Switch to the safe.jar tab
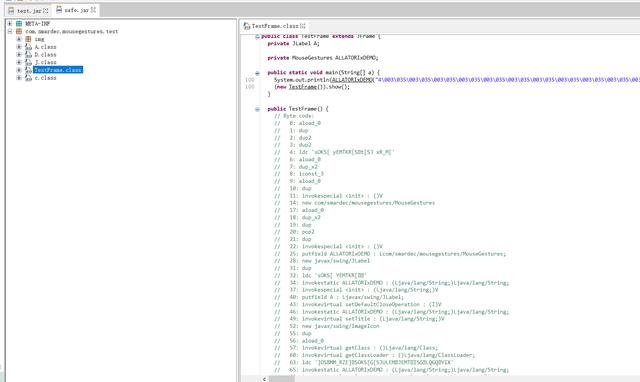The image size is (640, 382). click(76, 10)
